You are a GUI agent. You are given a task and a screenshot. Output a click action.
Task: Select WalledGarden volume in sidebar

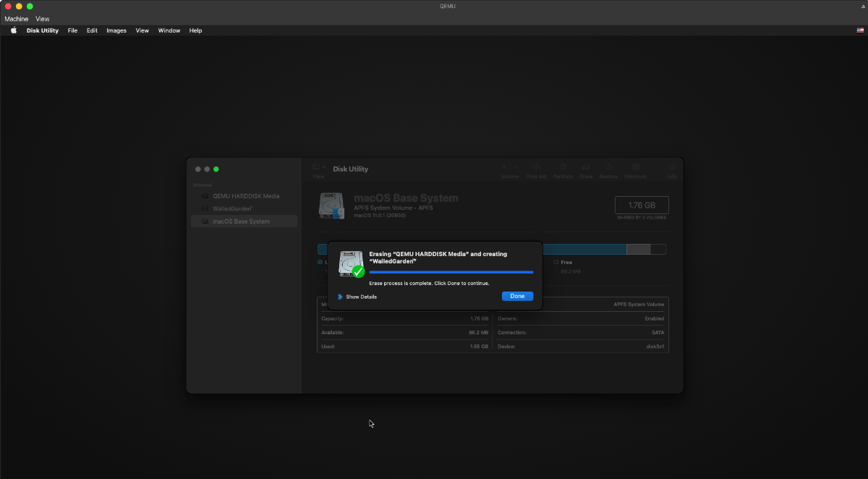244,208
